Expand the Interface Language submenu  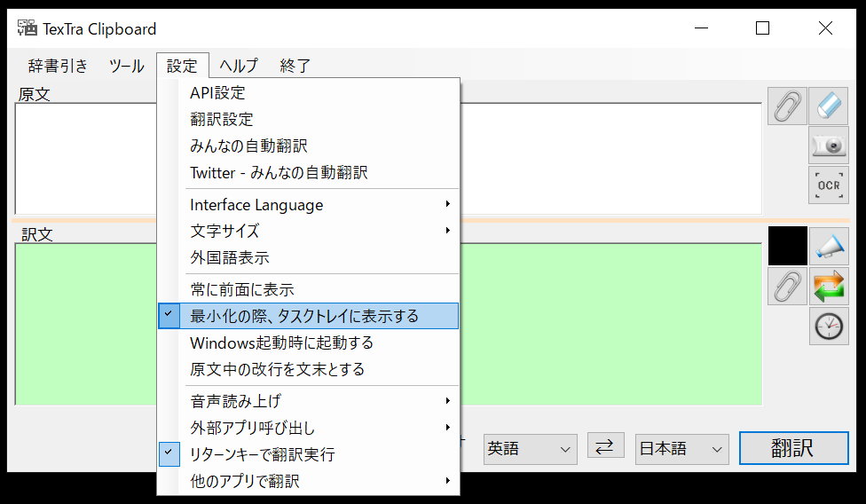coord(308,204)
